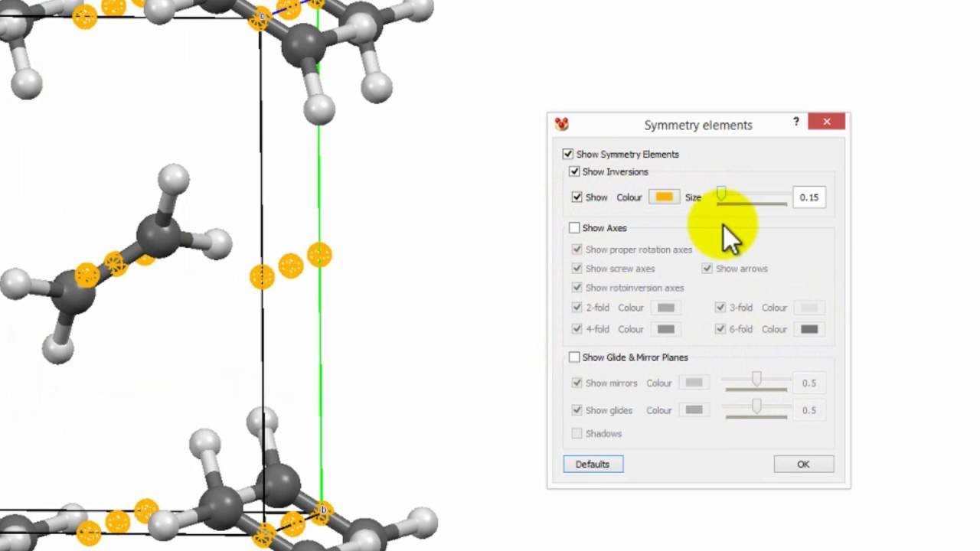Open the 3-fold colour swatch
980x551 pixels.
click(x=809, y=308)
